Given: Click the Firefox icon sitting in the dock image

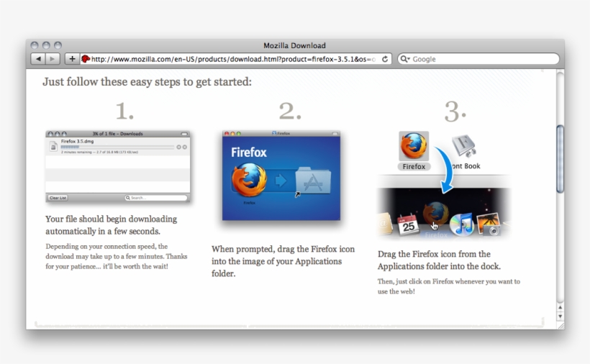Looking at the screenshot, I should (x=436, y=214).
